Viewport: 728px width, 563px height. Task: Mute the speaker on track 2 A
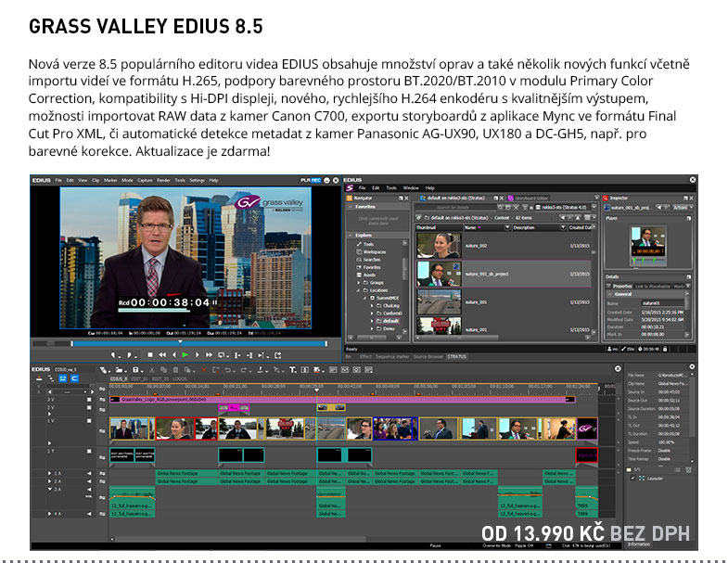coord(89,481)
